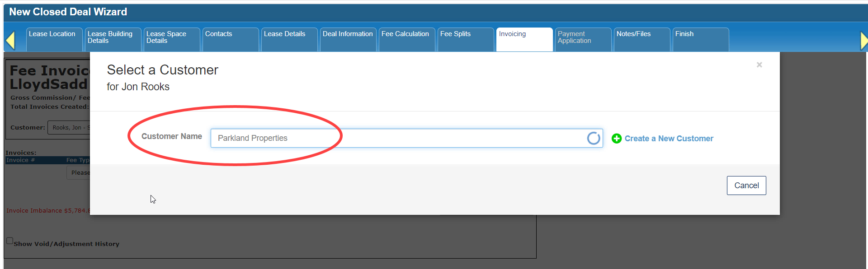Screen dimensions: 868x269
Task: Open the Please select fee type dropdown
Action: 79,173
